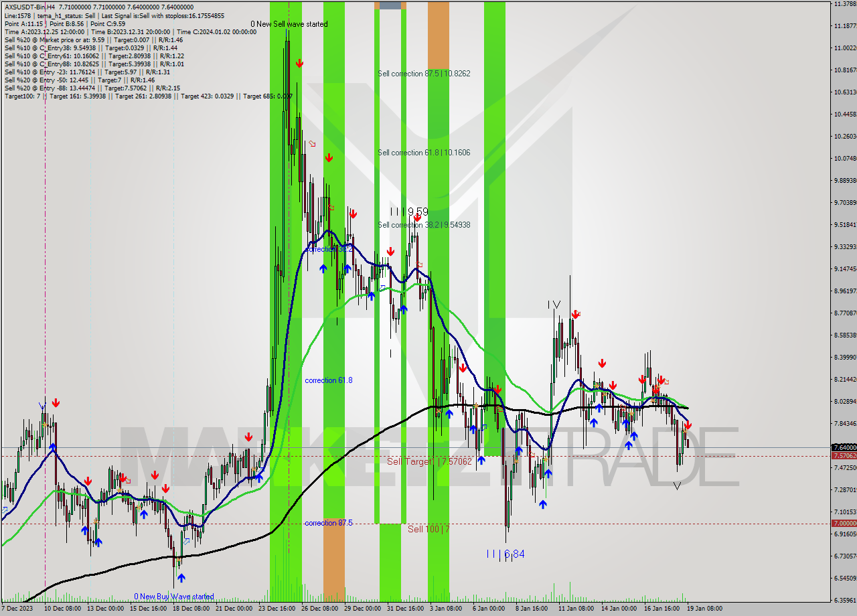The width and height of the screenshot is (857, 616).
Task: Click the 'Sell 100 | 7' label
Action: pos(428,529)
